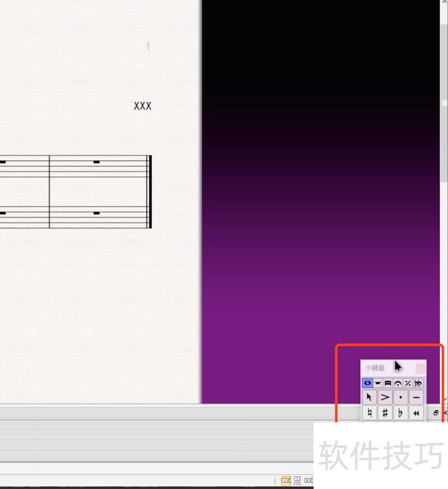448x489 pixels.
Task: Open the double-flat accidentals keypad tab
Action: 418,383
